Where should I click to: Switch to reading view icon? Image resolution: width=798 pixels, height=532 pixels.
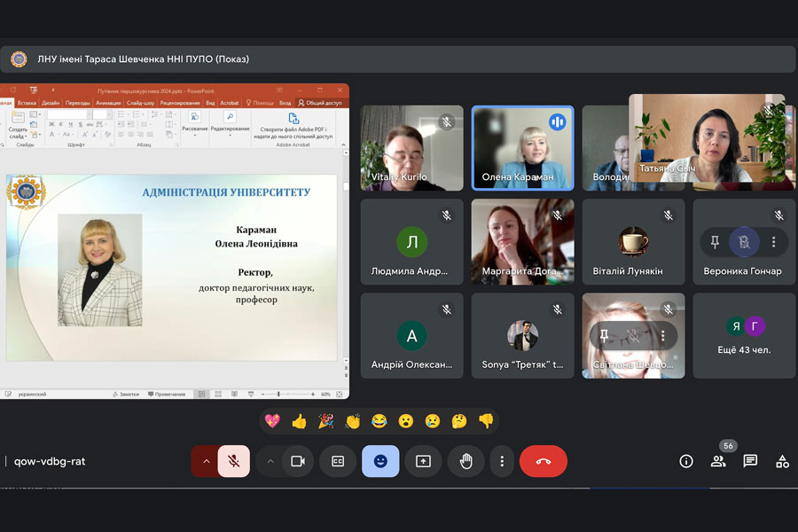235,394
